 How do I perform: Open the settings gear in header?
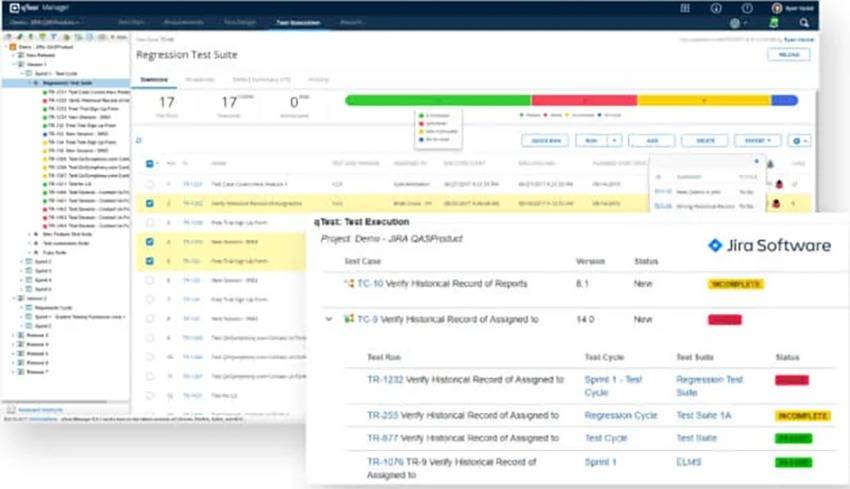[x=735, y=23]
